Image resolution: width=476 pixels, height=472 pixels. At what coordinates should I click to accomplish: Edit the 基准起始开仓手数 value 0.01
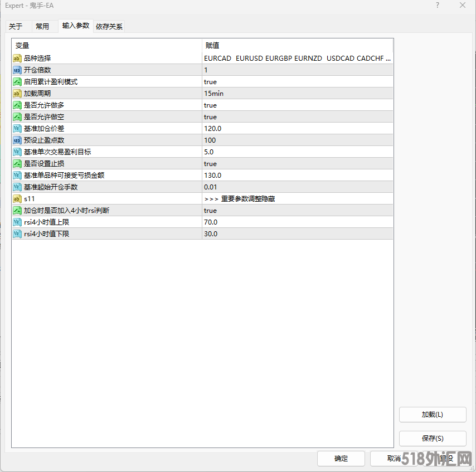(x=298, y=187)
